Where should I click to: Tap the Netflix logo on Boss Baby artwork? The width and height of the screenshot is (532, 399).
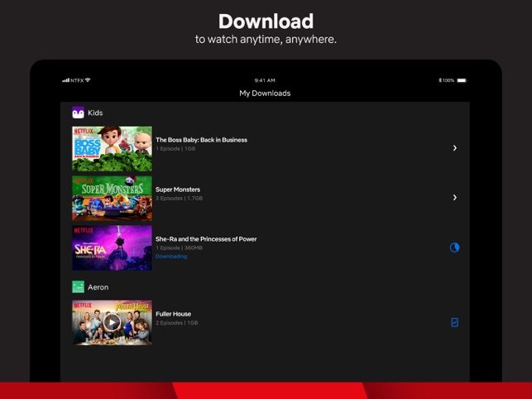coord(84,131)
